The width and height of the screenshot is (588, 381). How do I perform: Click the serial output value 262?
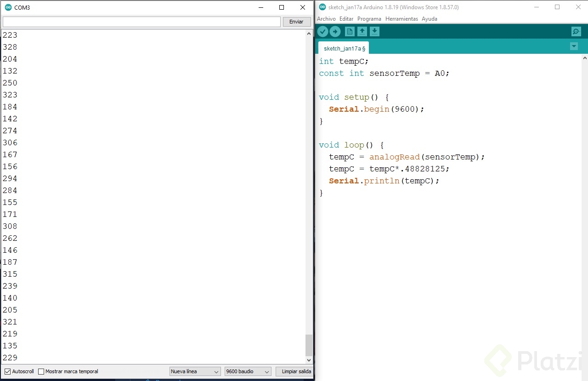pos(10,238)
